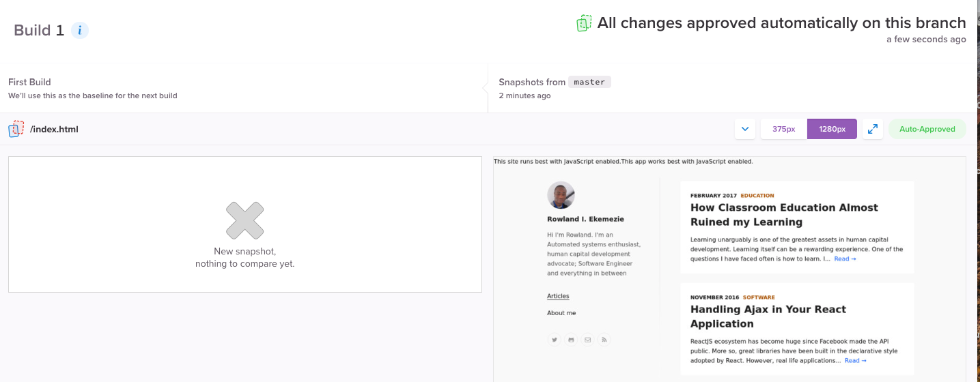Click Read link under Classroom Education article
The image size is (980, 382).
[x=845, y=259]
